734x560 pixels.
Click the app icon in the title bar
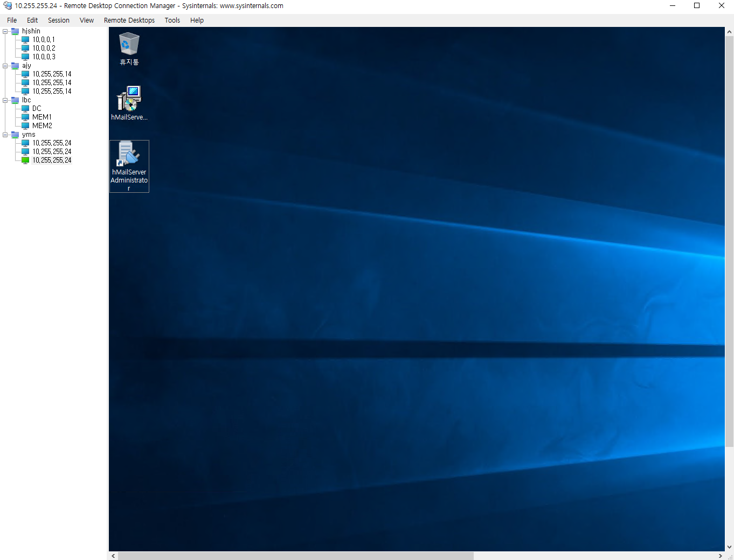(8, 6)
